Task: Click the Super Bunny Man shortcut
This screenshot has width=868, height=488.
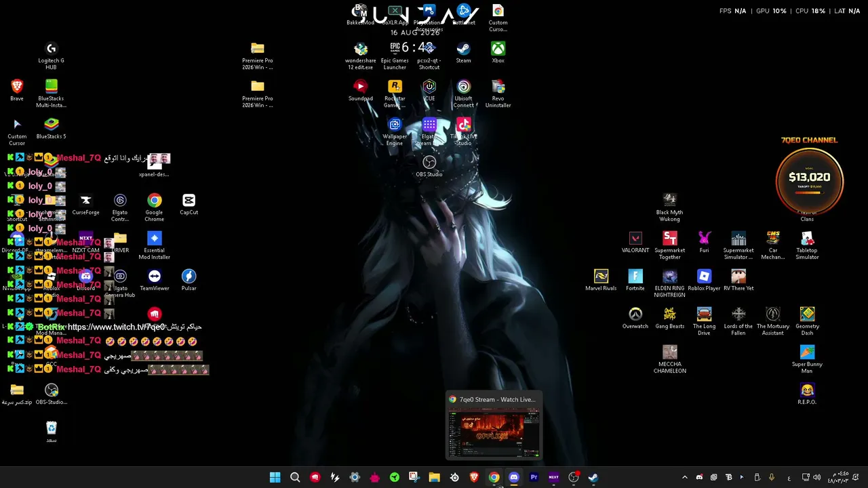Action: click(x=807, y=359)
